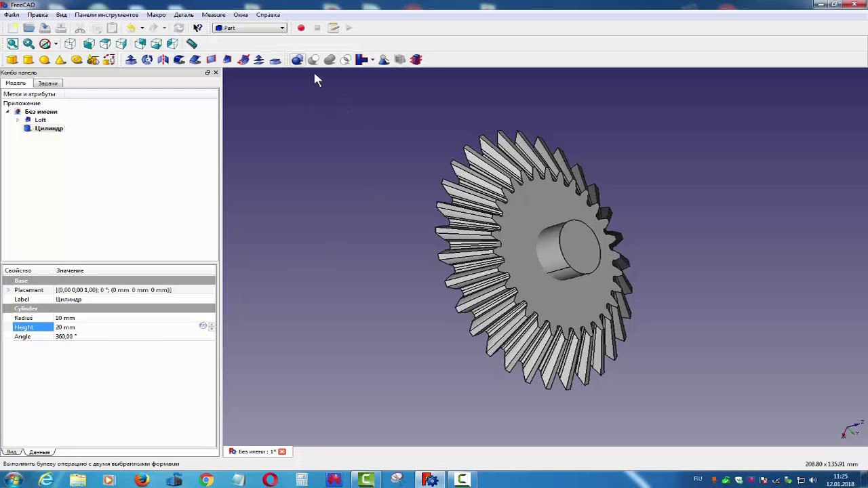Viewport: 868px width, 488px height.
Task: Switch to the Вид property tab
Action: (x=12, y=452)
